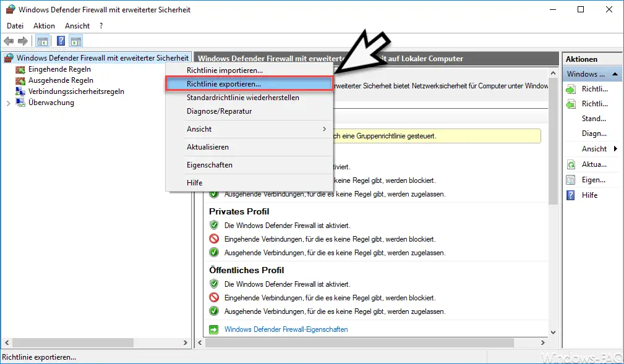Image resolution: width=624 pixels, height=364 pixels.
Task: Collapse the Windows ... actions section arrow
Action: tap(615, 74)
